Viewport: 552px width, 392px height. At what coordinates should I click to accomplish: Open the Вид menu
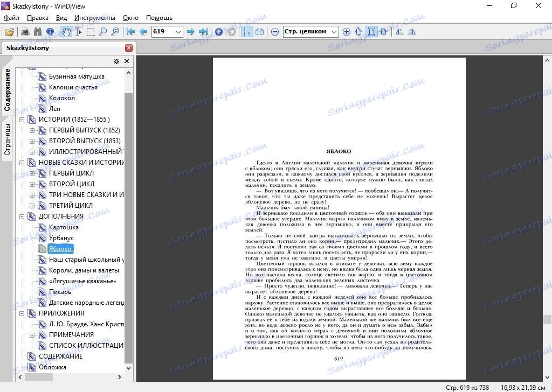point(61,18)
